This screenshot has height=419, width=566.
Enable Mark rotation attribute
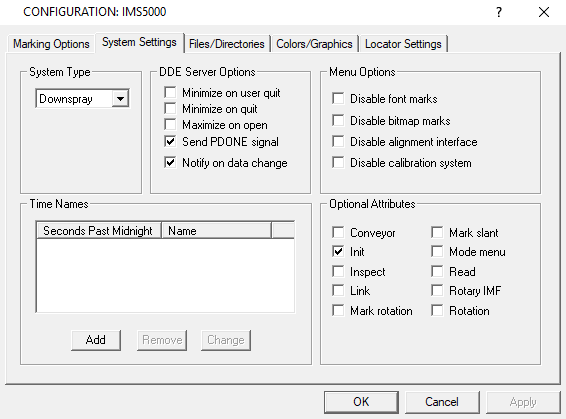pyautogui.click(x=338, y=310)
